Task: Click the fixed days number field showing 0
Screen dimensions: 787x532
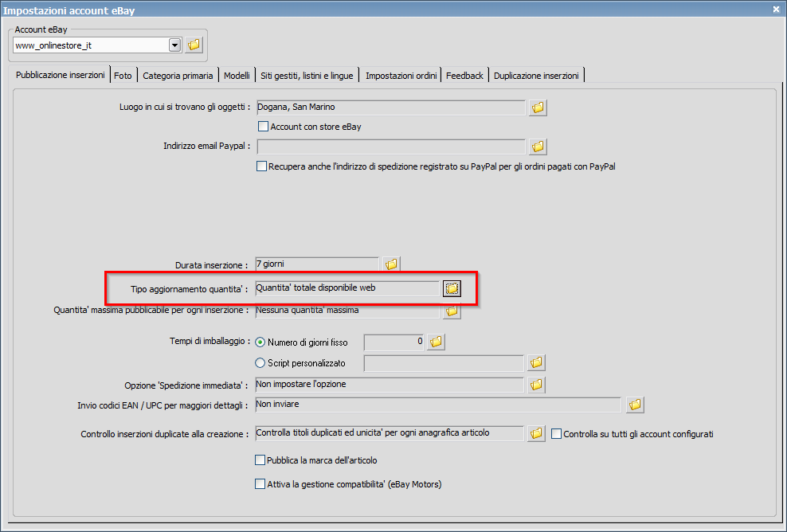Action: pos(394,342)
